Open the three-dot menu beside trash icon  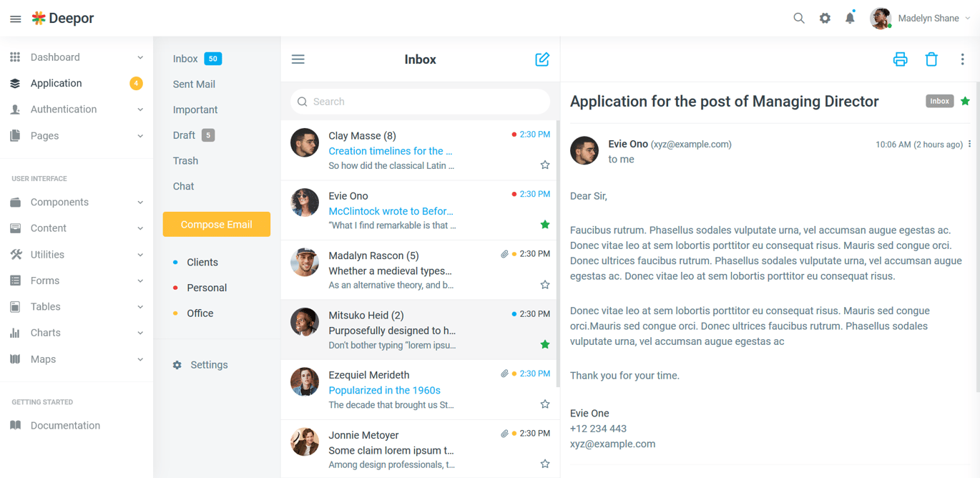coord(962,59)
